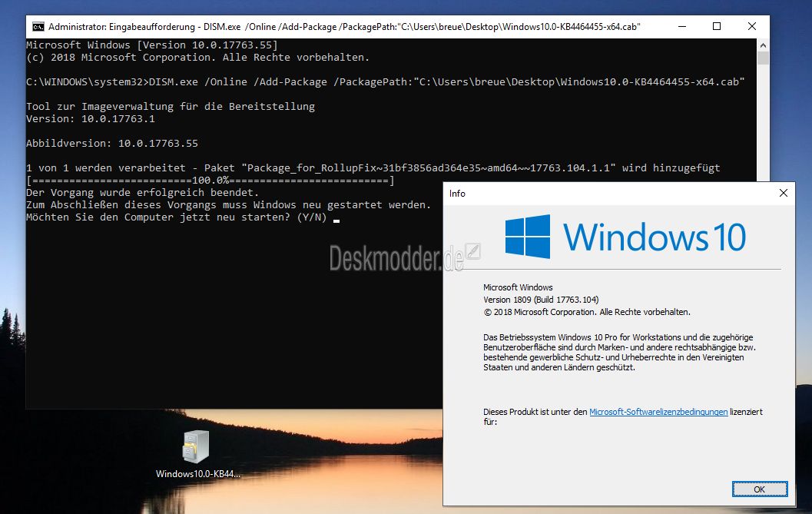Click the OK button in Info dialog
This screenshot has width=812, height=514.
coord(760,489)
